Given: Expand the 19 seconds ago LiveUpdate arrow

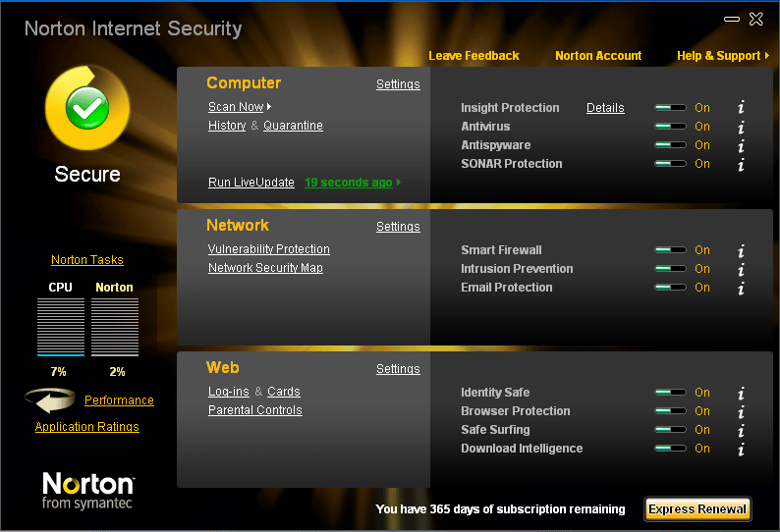Looking at the screenshot, I should pyautogui.click(x=399, y=183).
